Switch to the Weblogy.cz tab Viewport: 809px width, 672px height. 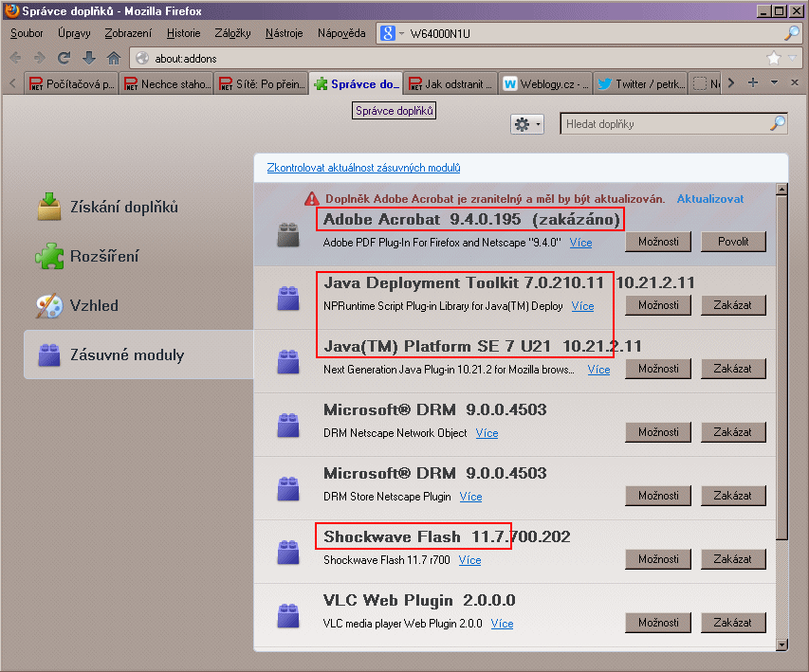coord(546,83)
